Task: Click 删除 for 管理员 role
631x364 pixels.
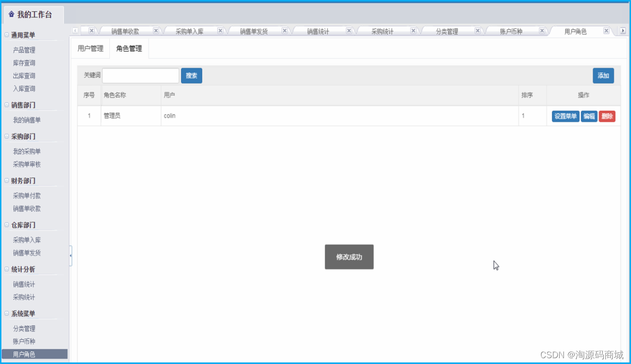Action: (x=607, y=116)
